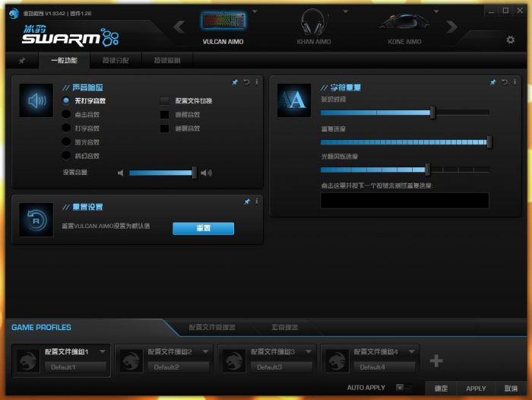Viewport: 532px width, 400px height.
Task: Open the 配置文件槽4 profile dropdown arrow
Action: coord(411,351)
